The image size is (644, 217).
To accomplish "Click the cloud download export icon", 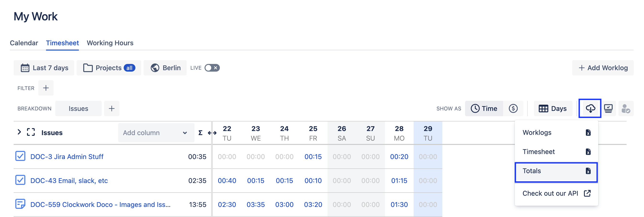I will click(x=590, y=108).
